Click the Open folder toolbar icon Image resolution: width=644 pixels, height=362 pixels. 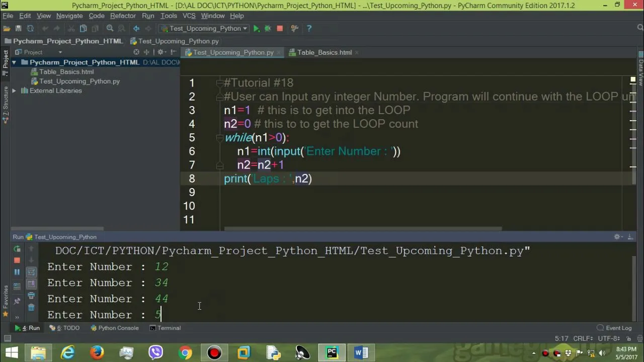[x=6, y=28]
